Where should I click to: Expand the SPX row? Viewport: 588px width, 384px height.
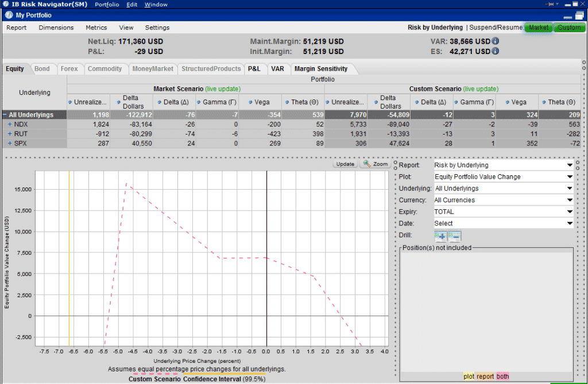coord(10,143)
